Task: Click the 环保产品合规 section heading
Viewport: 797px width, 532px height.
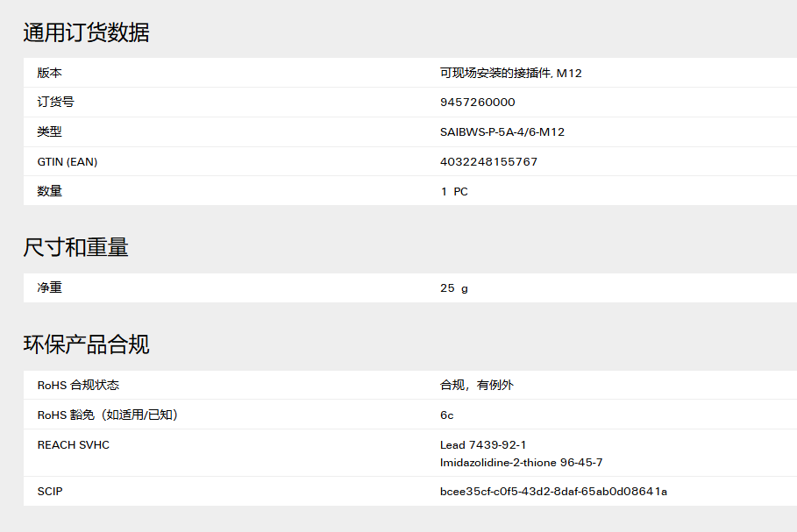Action: click(x=86, y=344)
